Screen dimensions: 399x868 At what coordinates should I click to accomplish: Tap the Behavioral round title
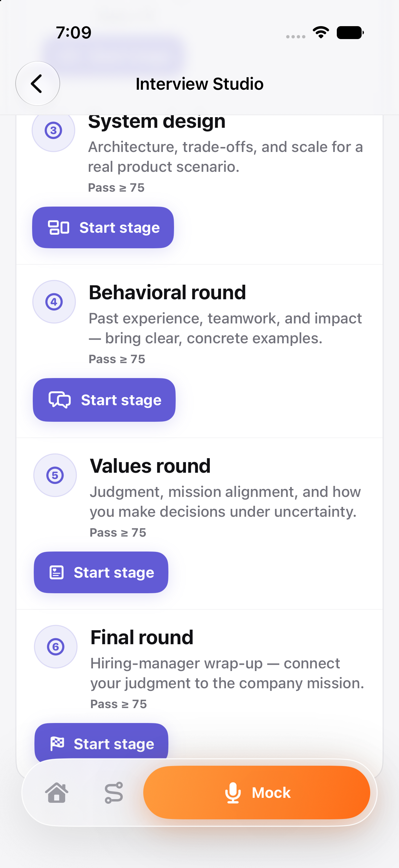[x=167, y=292]
